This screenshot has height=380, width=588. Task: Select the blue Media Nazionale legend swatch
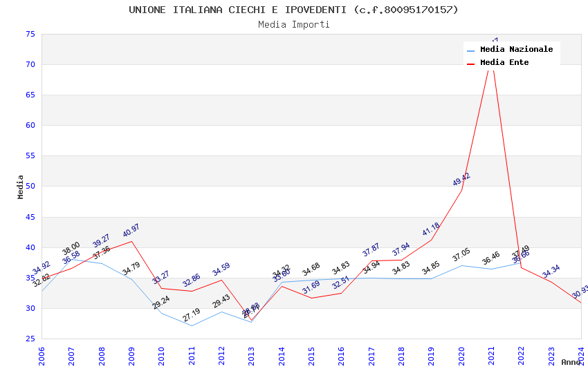(x=470, y=51)
